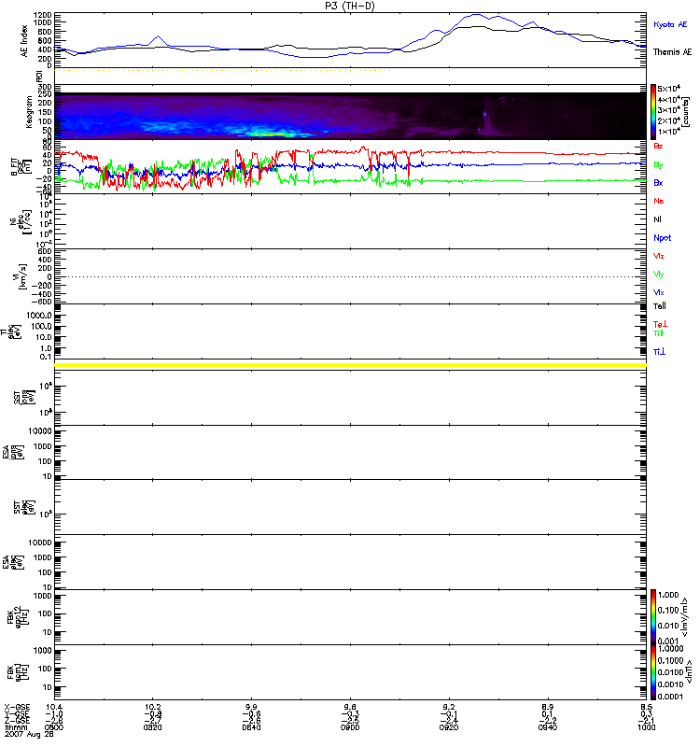Screen dimensions: 700x747
Task: Click the FBK nT color bar at bottom
Action: point(654,670)
